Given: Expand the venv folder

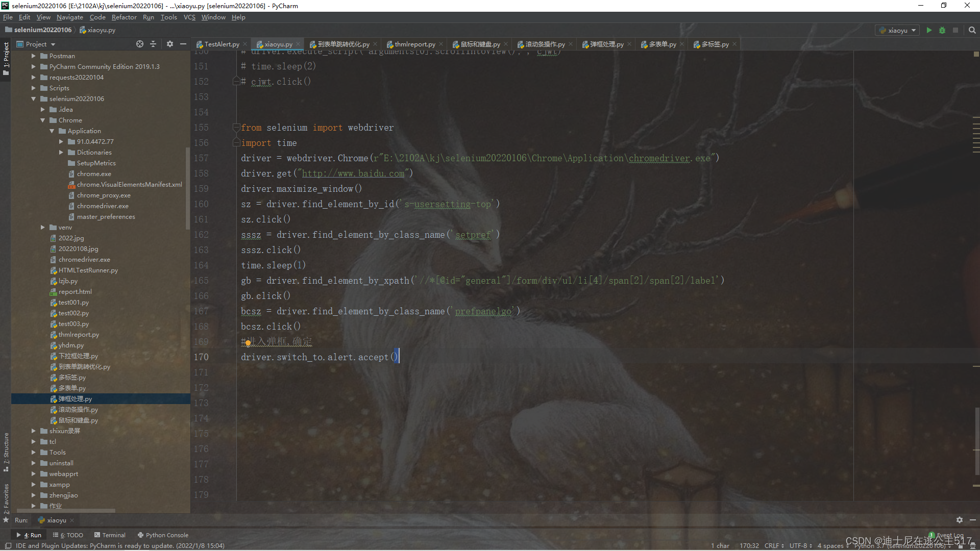Looking at the screenshot, I should tap(43, 228).
